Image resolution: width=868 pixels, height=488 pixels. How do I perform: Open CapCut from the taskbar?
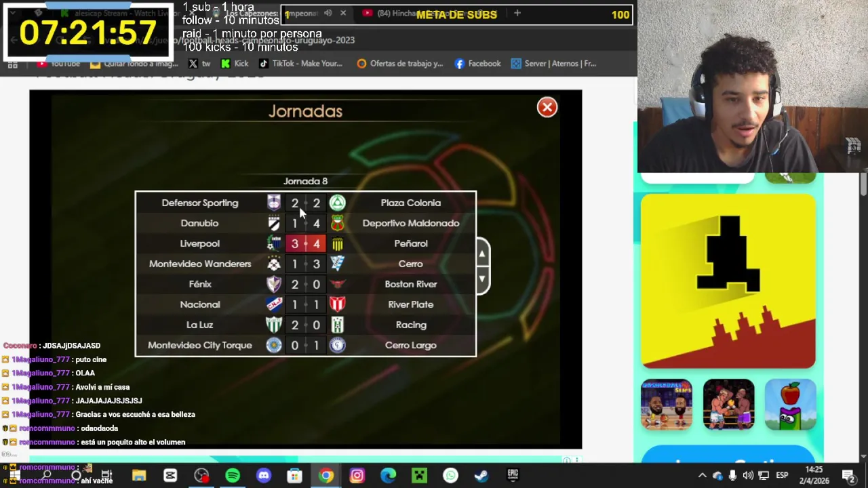pyautogui.click(x=170, y=476)
